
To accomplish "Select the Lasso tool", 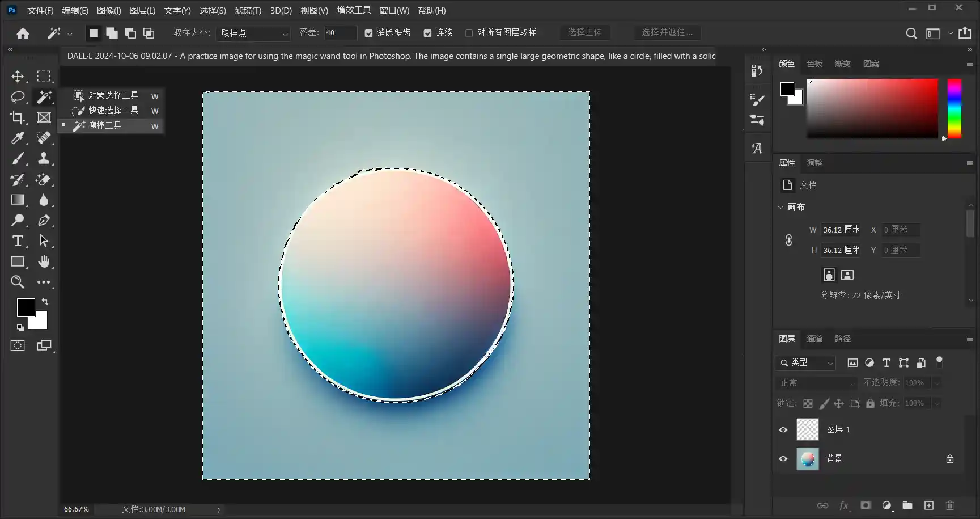I will click(x=18, y=97).
